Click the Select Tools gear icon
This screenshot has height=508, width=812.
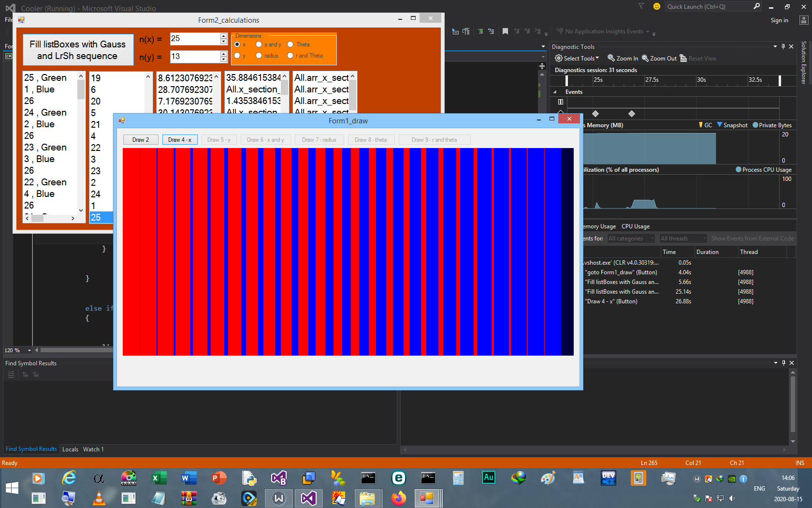pos(558,58)
